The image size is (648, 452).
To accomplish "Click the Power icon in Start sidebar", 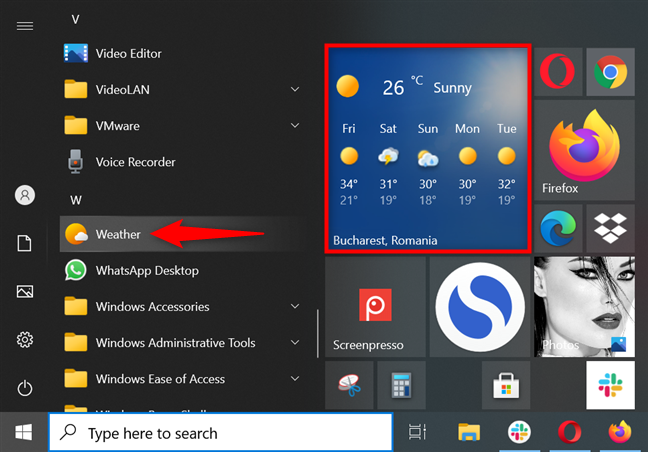I will pos(25,388).
